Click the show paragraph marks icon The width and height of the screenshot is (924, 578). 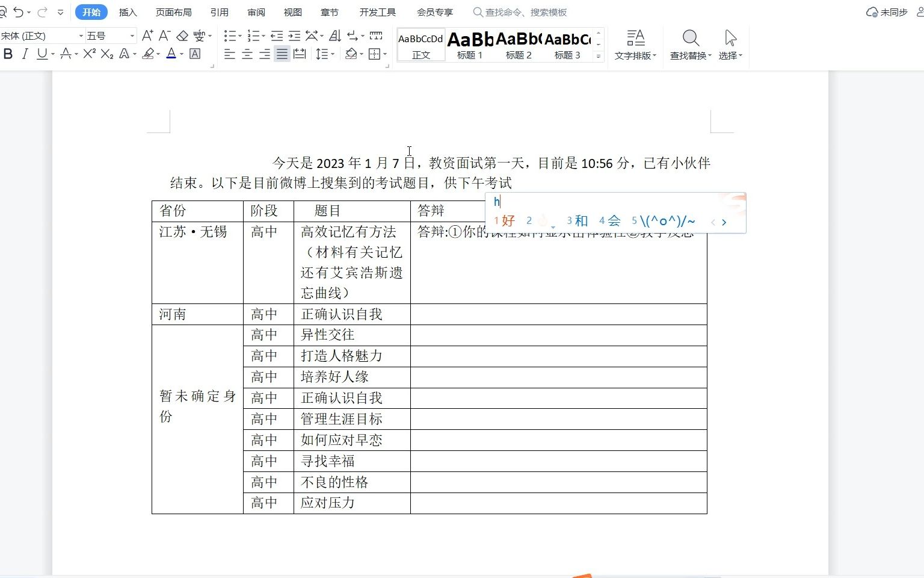[353, 36]
